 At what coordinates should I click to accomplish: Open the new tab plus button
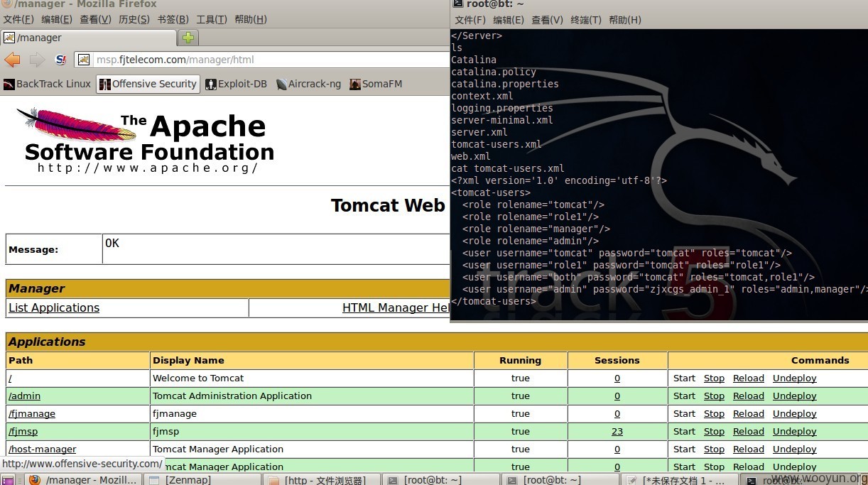[188, 38]
